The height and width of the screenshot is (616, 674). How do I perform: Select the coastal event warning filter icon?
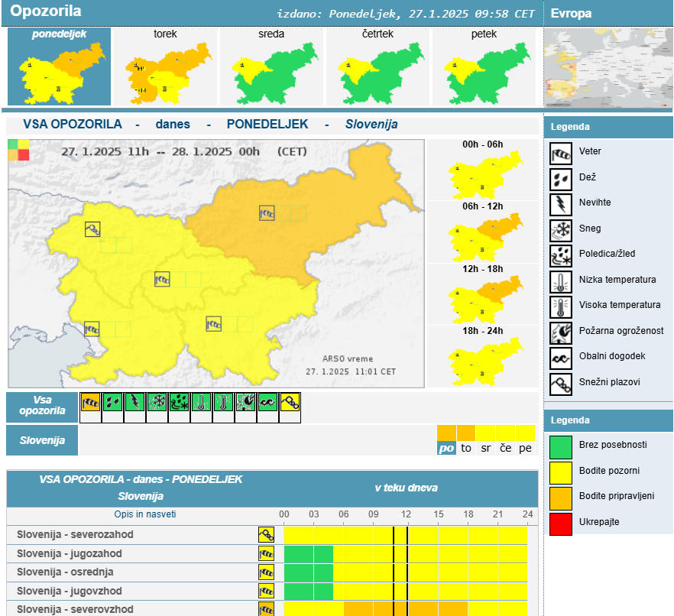(x=267, y=402)
